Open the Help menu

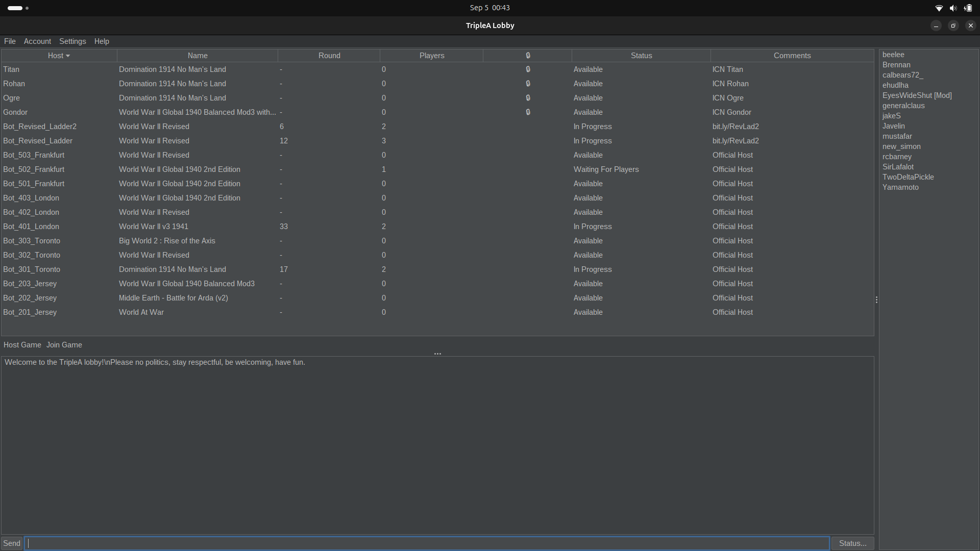click(102, 41)
